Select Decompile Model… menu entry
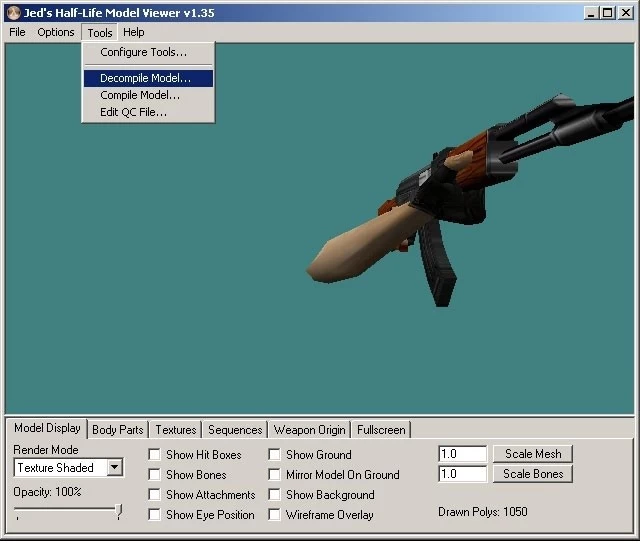This screenshot has width=640, height=543. tap(148, 78)
